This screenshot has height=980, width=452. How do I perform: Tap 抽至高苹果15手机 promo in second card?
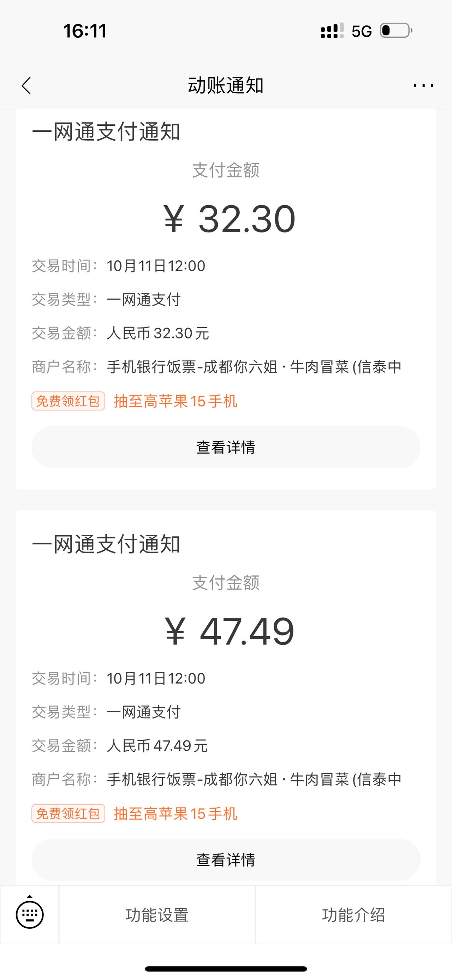(x=176, y=813)
